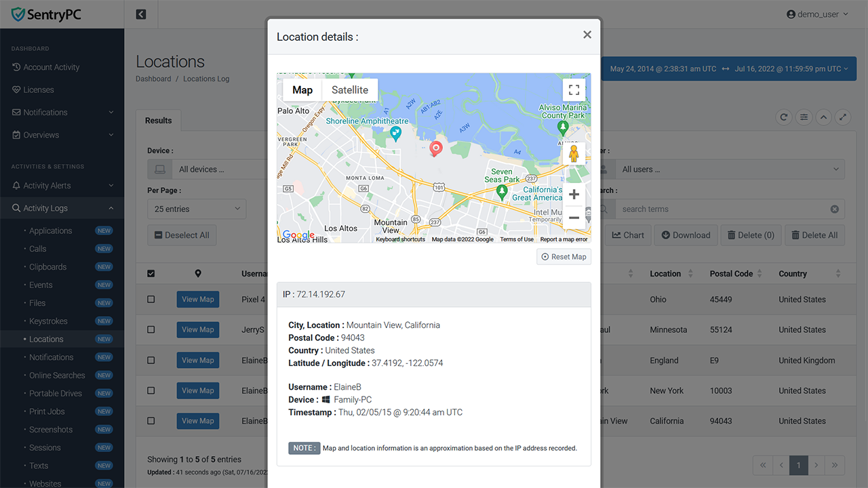
Task: Click the SentryPC logo
Action: click(46, 14)
